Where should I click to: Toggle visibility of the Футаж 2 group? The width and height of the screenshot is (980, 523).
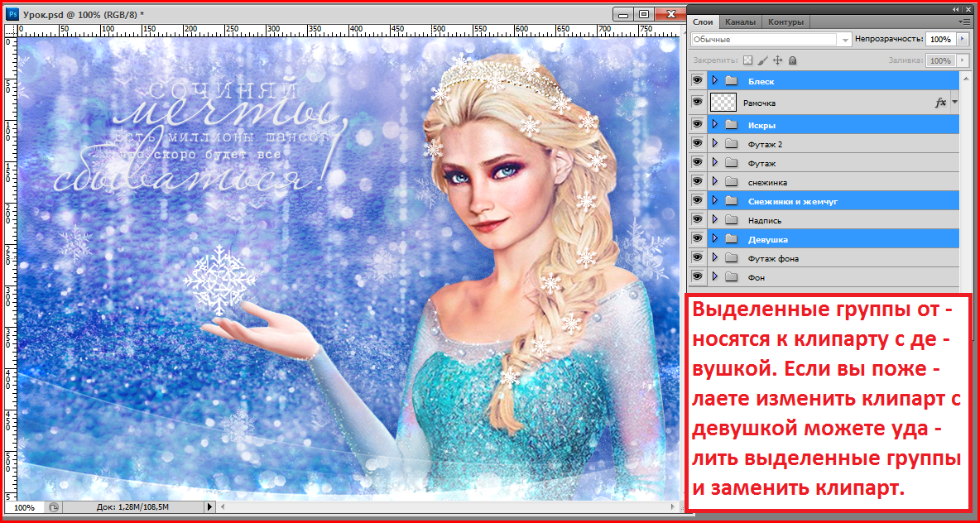tap(698, 144)
